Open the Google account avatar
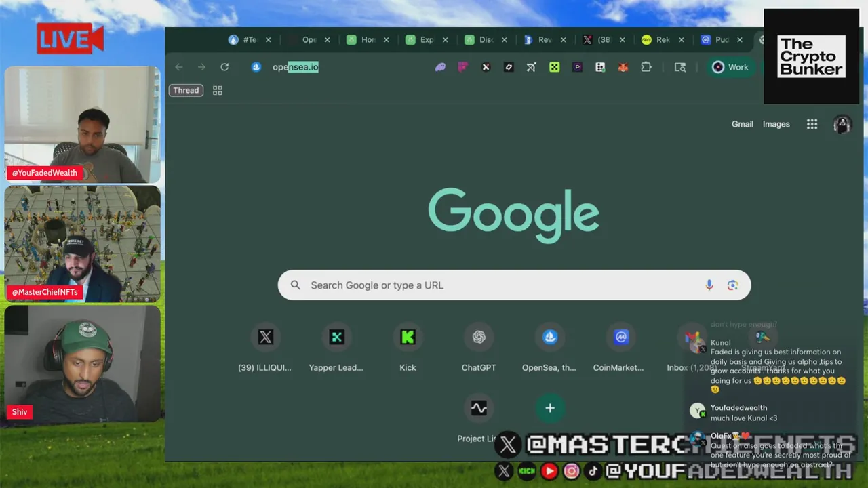 click(842, 124)
